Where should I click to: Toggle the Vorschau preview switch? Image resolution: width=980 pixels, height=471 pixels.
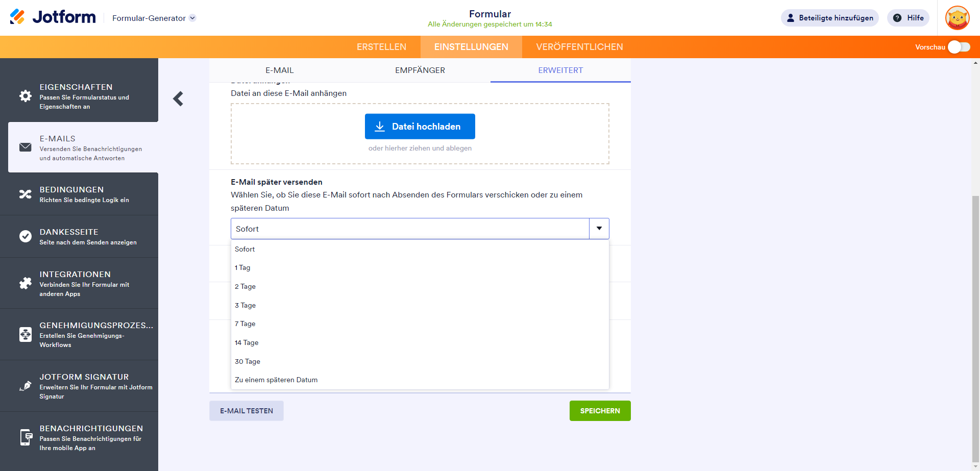pyautogui.click(x=959, y=47)
